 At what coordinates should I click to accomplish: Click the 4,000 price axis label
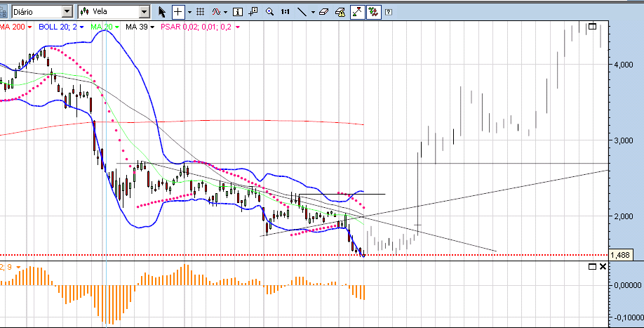coord(624,65)
